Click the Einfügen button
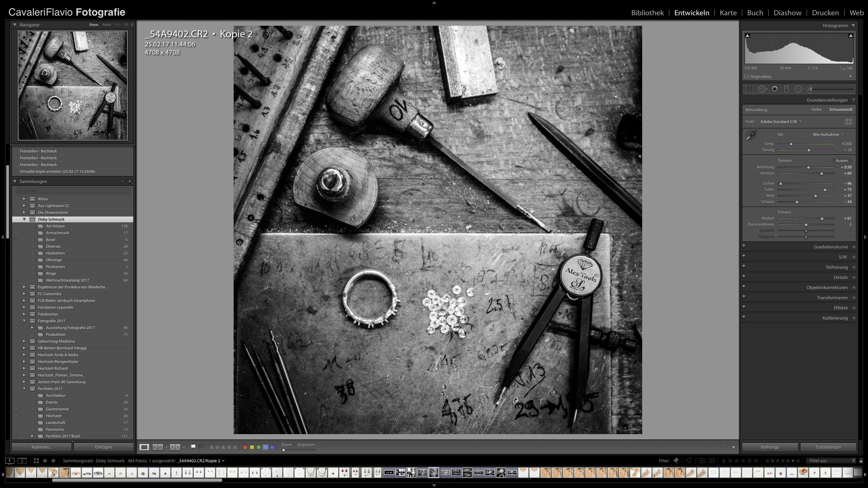 [103, 447]
